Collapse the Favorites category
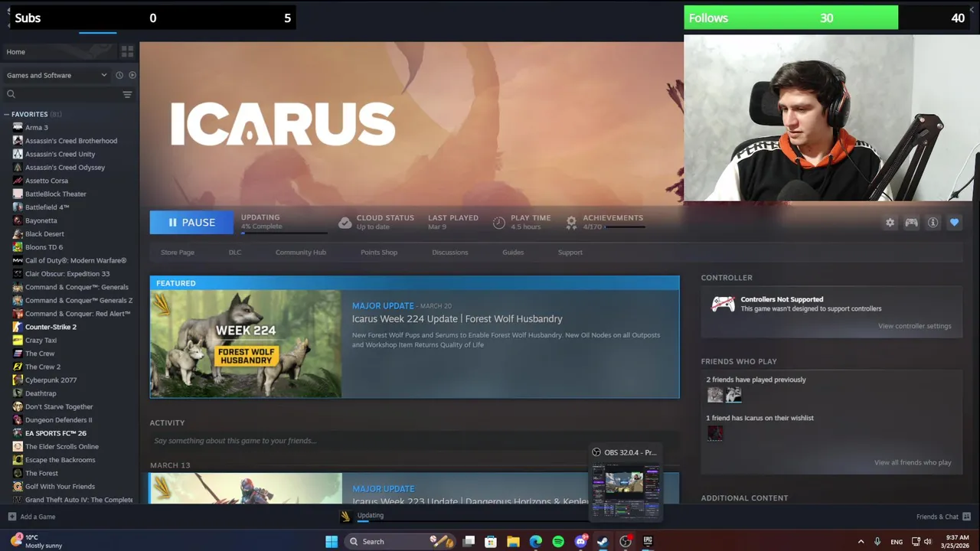 tap(7, 114)
